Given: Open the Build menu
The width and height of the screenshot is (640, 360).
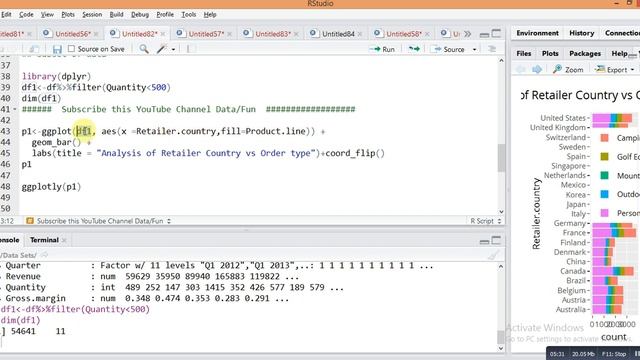Looking at the screenshot, I should [x=116, y=15].
